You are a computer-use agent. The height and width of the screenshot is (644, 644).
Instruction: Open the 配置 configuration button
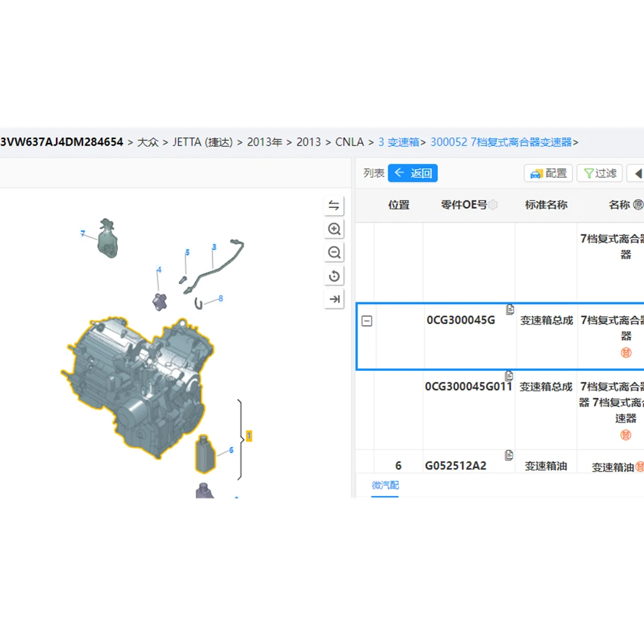[548, 173]
